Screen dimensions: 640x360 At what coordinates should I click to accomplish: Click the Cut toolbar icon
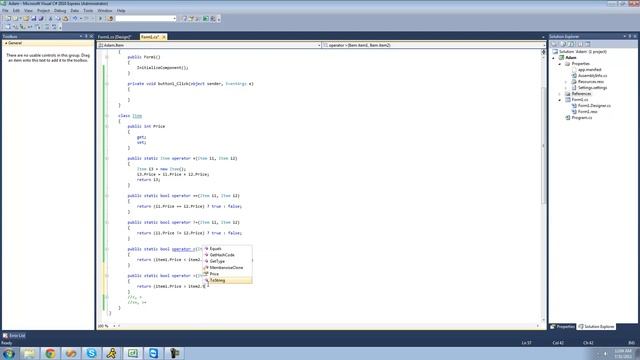click(51, 18)
